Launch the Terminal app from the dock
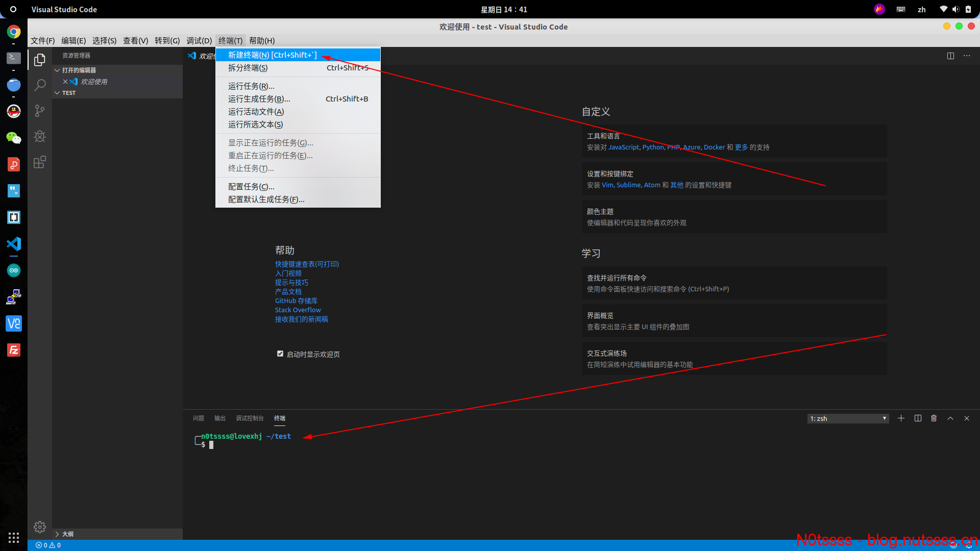 point(14,58)
